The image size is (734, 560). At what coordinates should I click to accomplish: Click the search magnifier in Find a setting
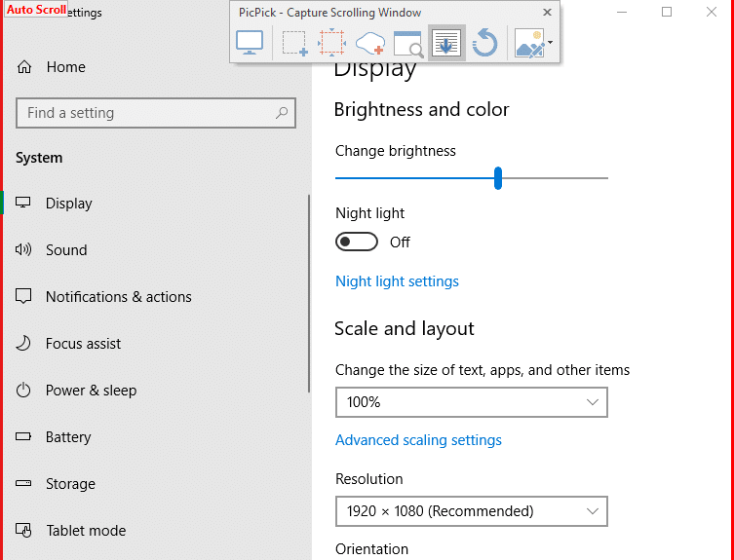(282, 113)
